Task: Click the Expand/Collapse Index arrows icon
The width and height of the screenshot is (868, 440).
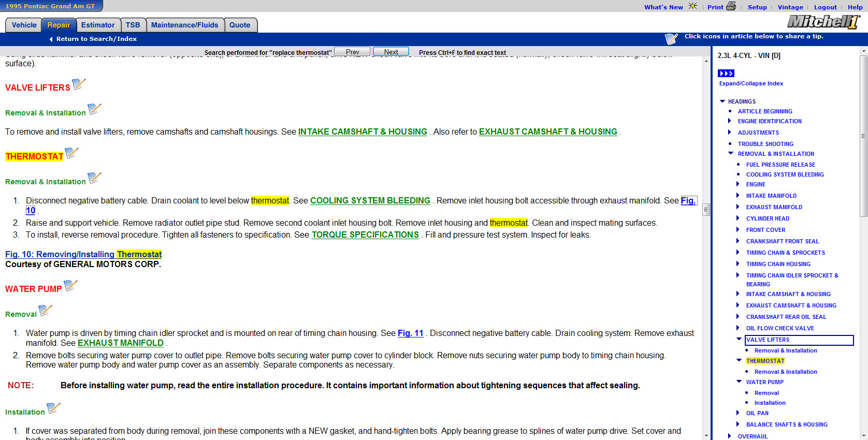Action: [x=726, y=74]
